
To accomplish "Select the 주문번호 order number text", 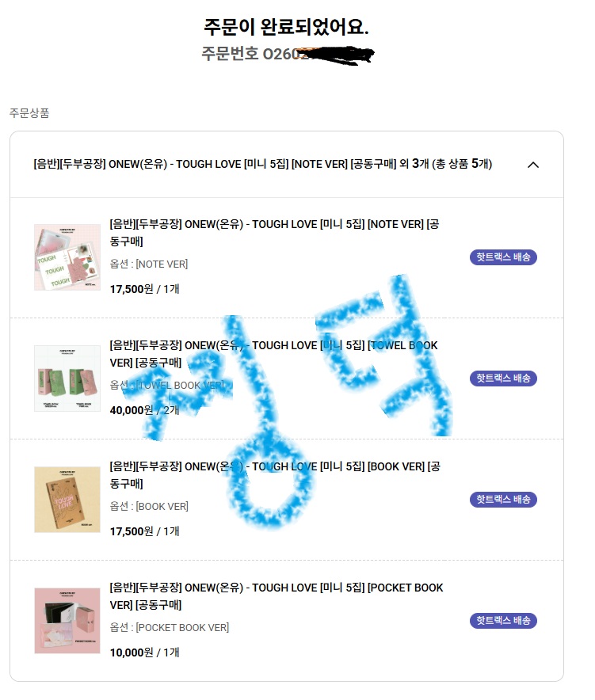I will pyautogui.click(x=288, y=54).
